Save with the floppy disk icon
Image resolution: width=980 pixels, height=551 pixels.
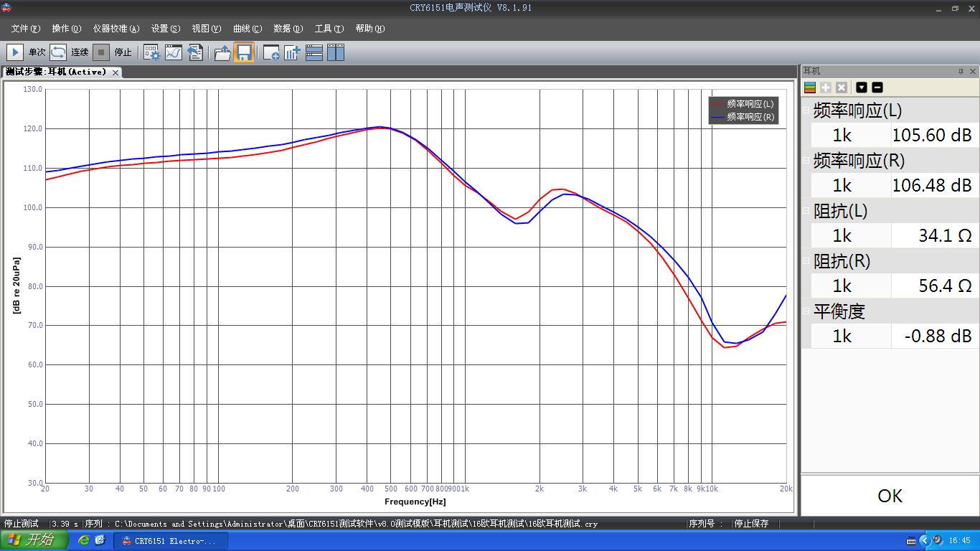pos(244,52)
